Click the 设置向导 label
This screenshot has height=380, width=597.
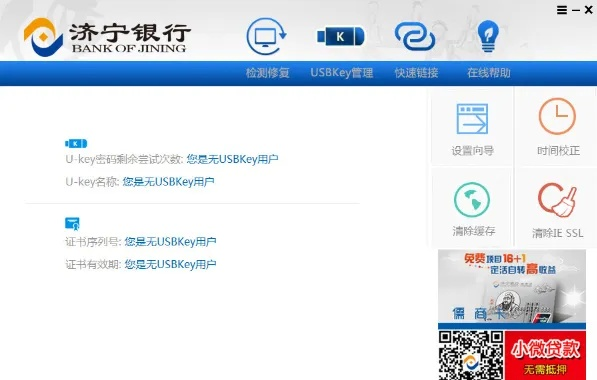(472, 151)
